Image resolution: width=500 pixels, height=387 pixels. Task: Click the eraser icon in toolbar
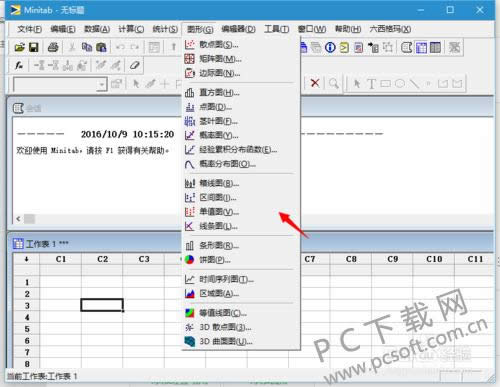(x=134, y=65)
